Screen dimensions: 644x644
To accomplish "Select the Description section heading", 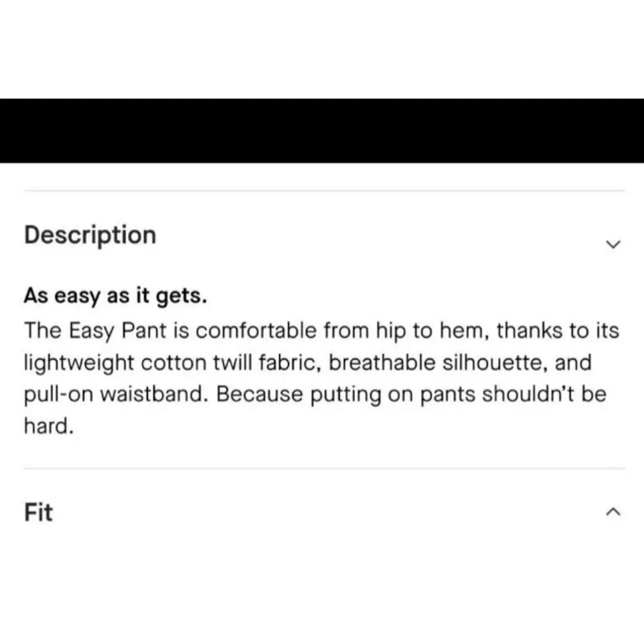I will (x=90, y=236).
